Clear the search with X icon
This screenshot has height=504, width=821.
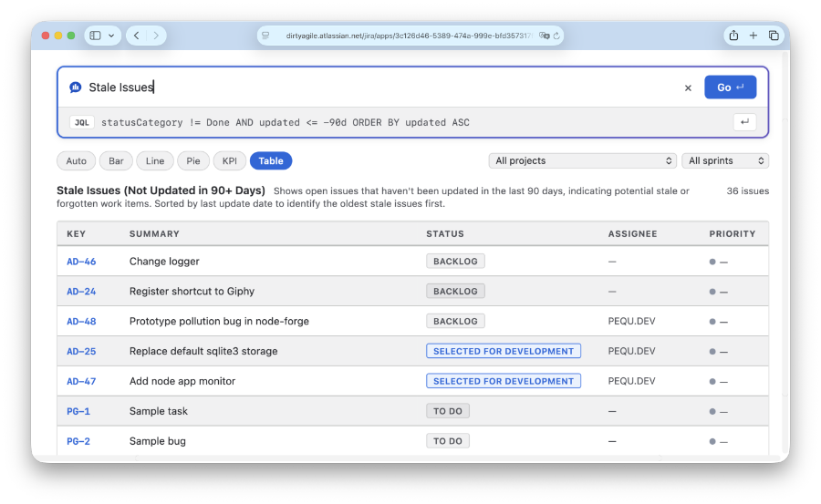pyautogui.click(x=688, y=87)
